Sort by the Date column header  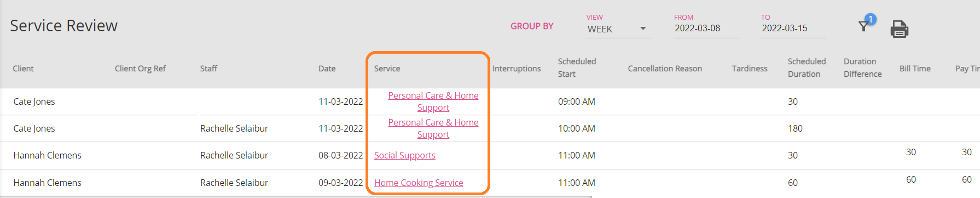(x=327, y=69)
